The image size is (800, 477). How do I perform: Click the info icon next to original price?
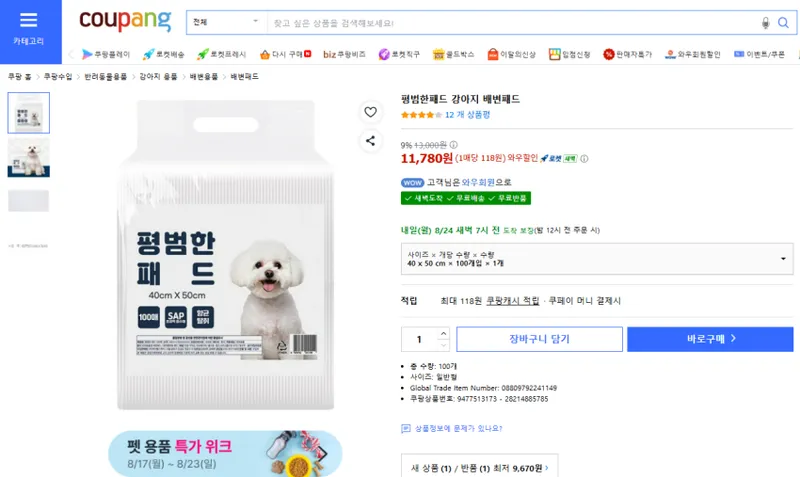454,145
